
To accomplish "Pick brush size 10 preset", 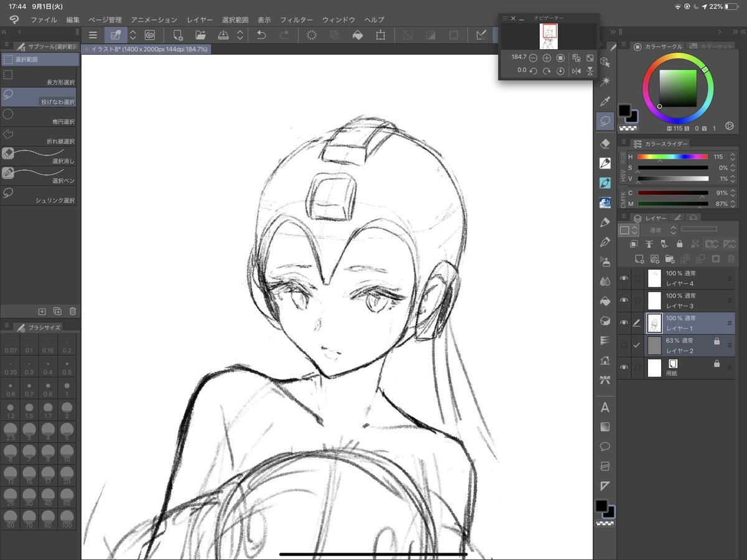I will click(x=67, y=453).
